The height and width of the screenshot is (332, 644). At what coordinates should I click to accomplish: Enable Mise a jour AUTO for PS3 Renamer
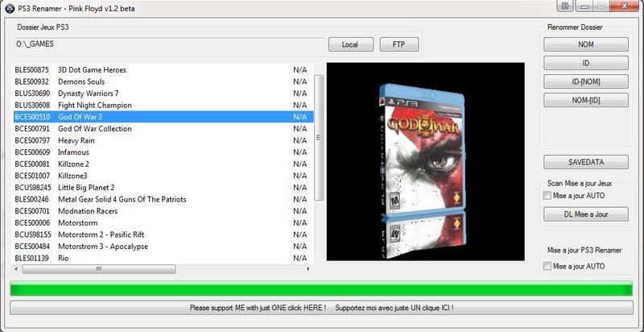pos(547,266)
